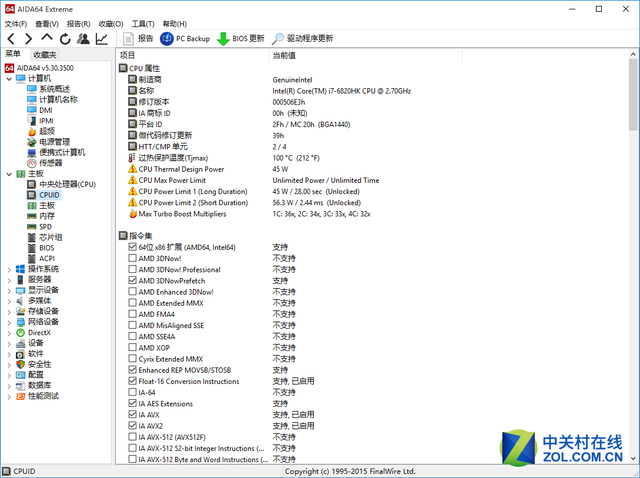Click the DirectX Xbox-style icon
The height and width of the screenshot is (478, 640).
(x=20, y=333)
